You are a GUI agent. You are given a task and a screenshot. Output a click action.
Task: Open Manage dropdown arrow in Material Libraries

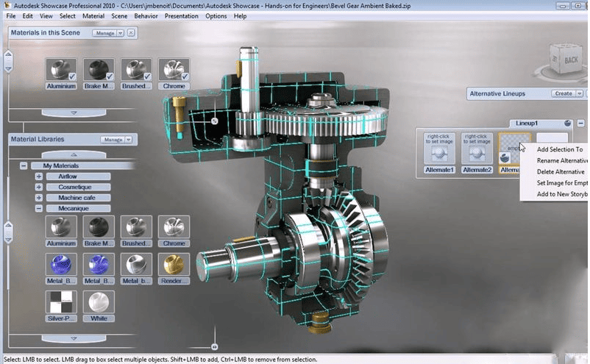click(129, 140)
